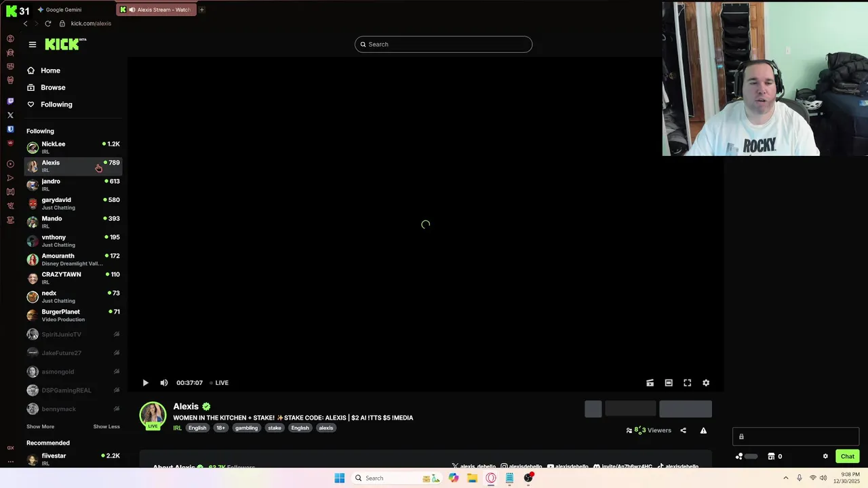The height and width of the screenshot is (488, 868).
Task: Open Mando's channel
Action: [73, 222]
